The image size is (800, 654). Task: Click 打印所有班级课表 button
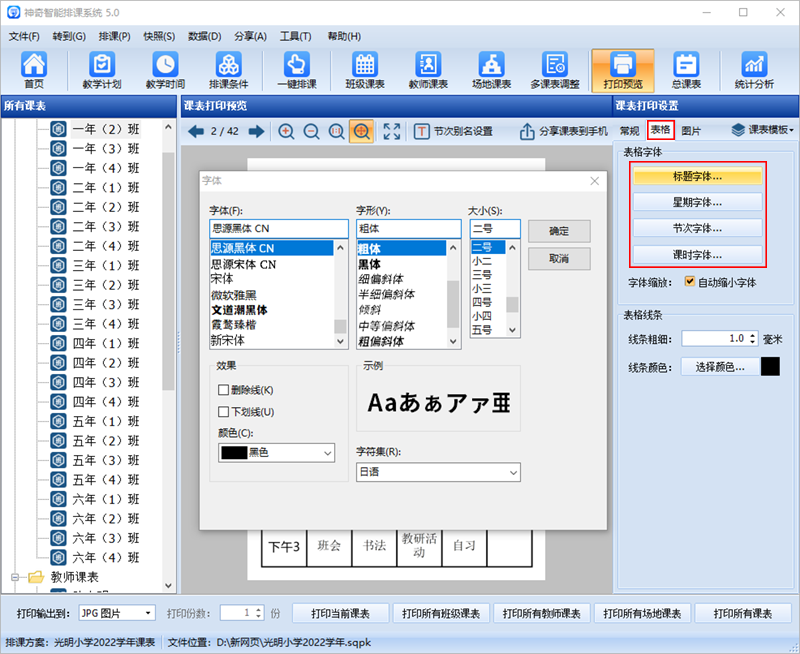441,613
